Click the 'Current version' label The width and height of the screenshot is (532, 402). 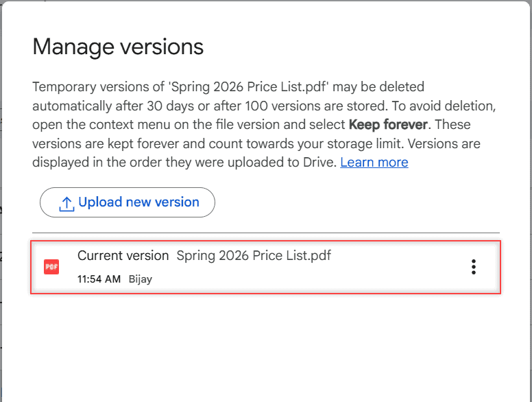point(123,255)
